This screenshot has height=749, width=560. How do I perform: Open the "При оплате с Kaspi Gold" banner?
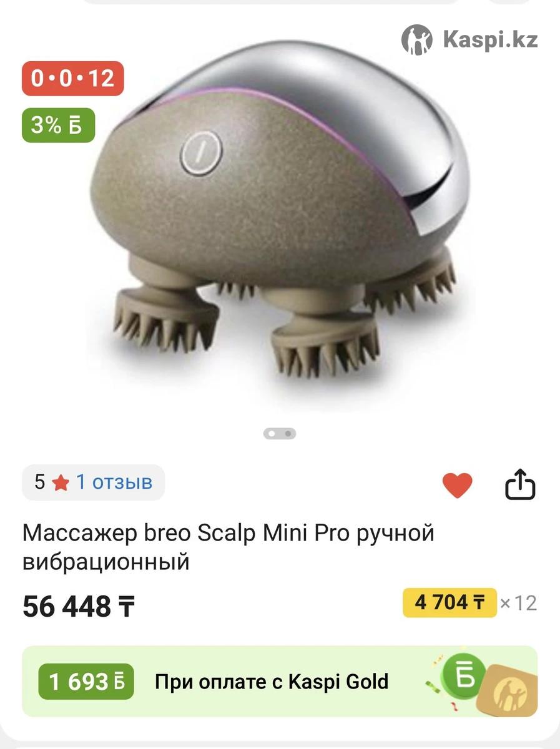[280, 682]
